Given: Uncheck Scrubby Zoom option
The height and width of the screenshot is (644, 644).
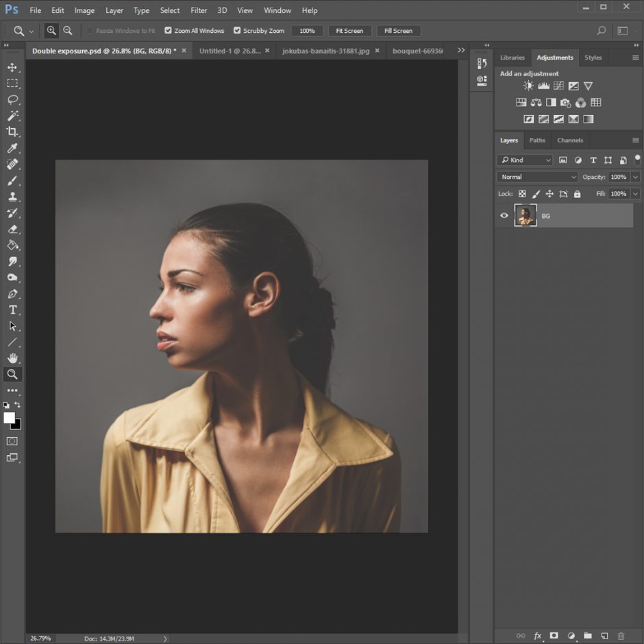Looking at the screenshot, I should pos(236,30).
